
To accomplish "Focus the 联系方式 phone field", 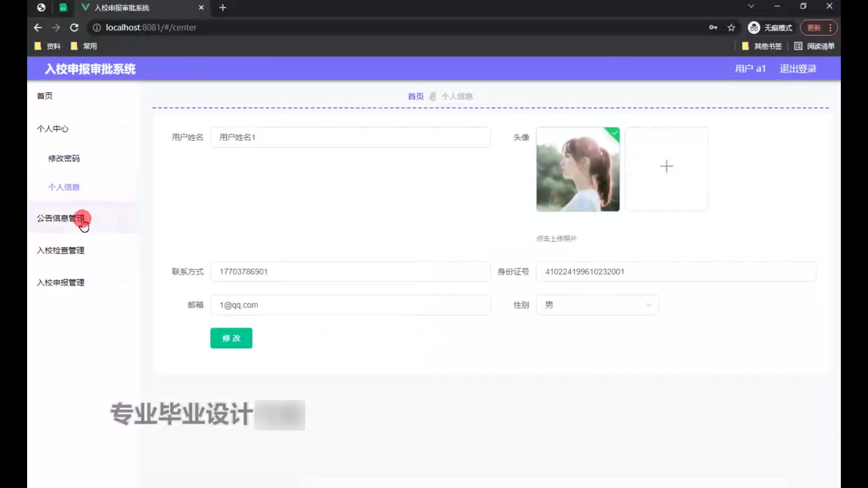I will pyautogui.click(x=350, y=272).
